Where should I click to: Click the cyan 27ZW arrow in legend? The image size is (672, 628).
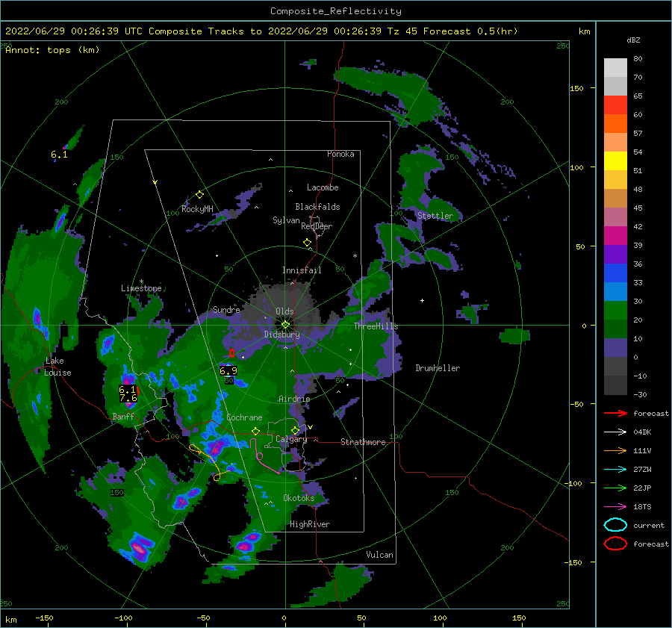pyautogui.click(x=615, y=470)
